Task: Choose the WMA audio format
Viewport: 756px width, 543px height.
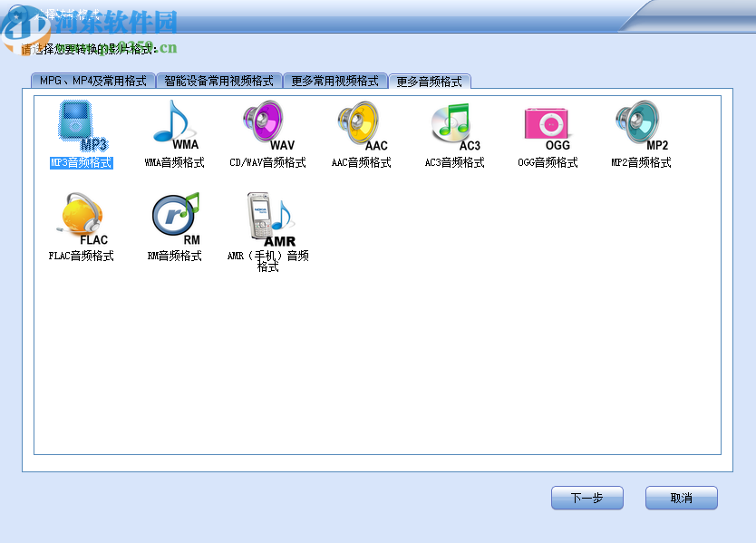Action: point(174,122)
